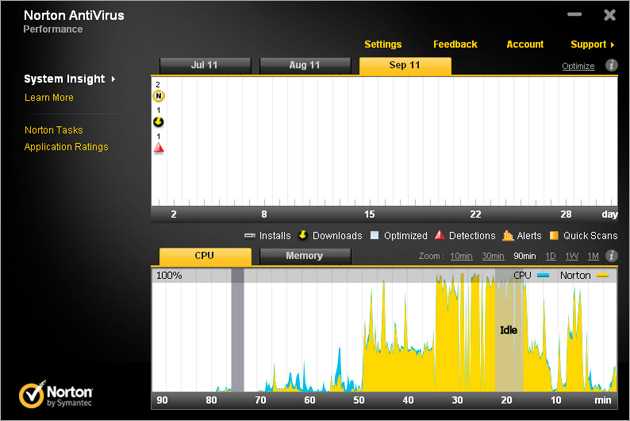Click the Norton yellow legend swatch
The image size is (630, 421).
(x=603, y=276)
